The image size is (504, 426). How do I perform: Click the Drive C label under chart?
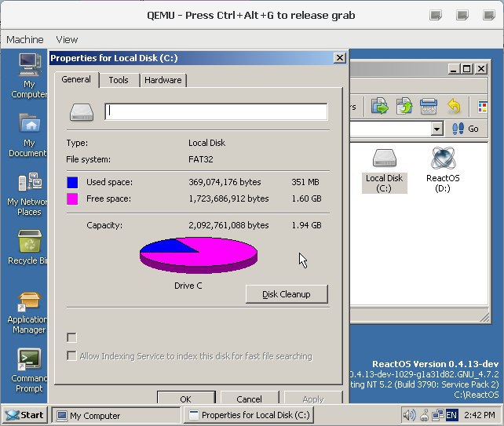(x=188, y=286)
